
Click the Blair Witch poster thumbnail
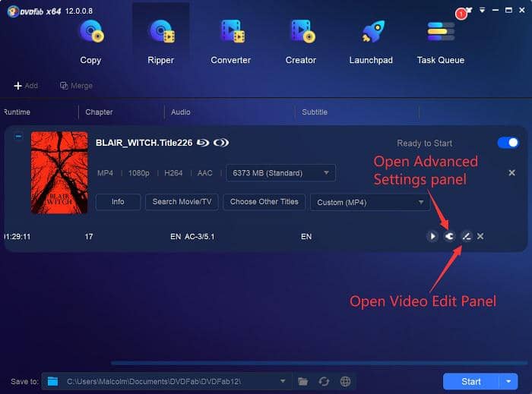coord(59,172)
